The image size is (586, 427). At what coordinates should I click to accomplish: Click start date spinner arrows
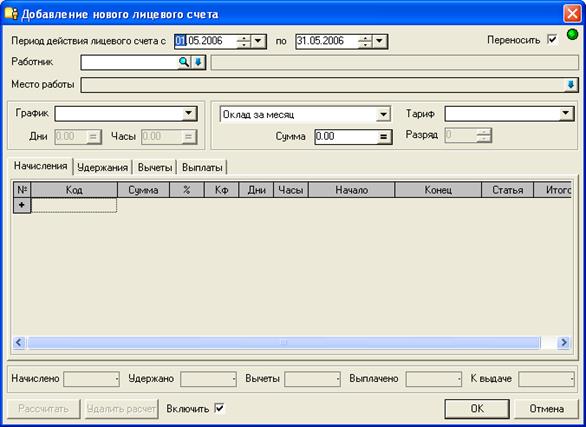coord(244,41)
